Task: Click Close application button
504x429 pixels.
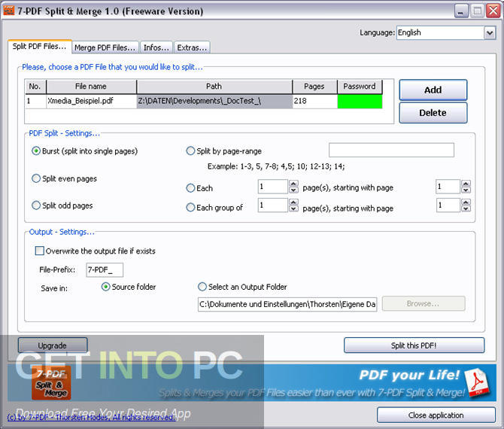Action: click(x=436, y=415)
